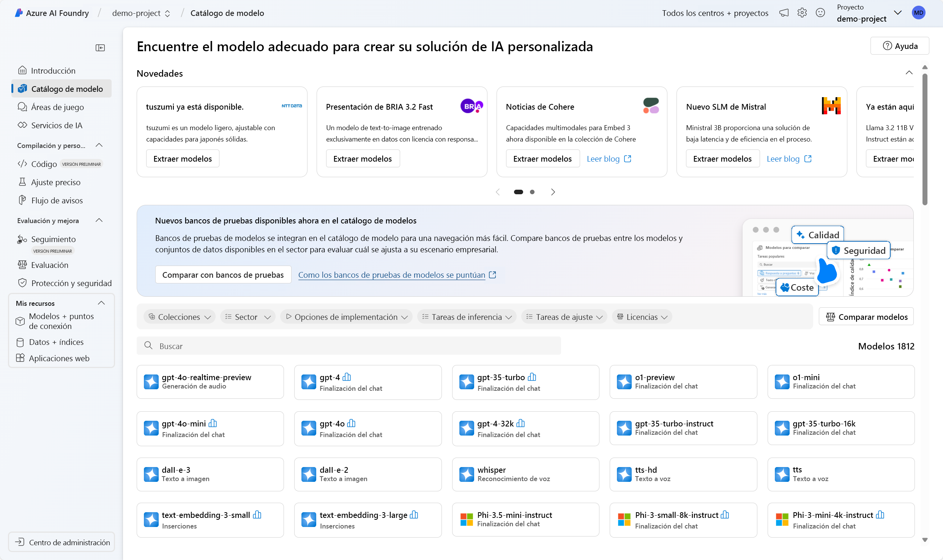Viewport: 943px width, 560px height.
Task: Click the Flujo de avisos icon
Action: pyautogui.click(x=22, y=200)
